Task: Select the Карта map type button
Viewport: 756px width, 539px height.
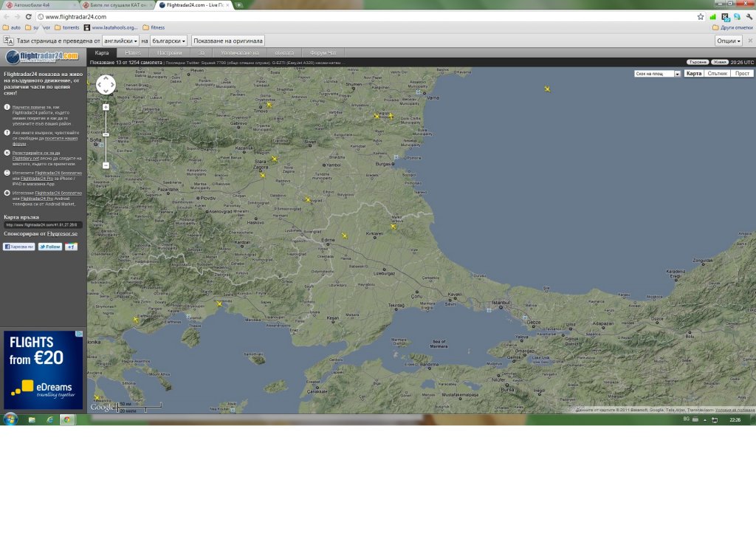Action: point(693,74)
